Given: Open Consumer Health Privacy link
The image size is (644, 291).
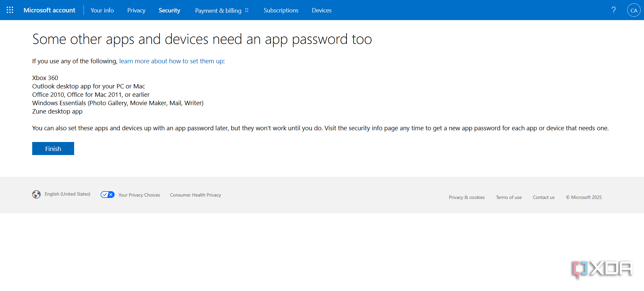Looking at the screenshot, I should [x=195, y=195].
